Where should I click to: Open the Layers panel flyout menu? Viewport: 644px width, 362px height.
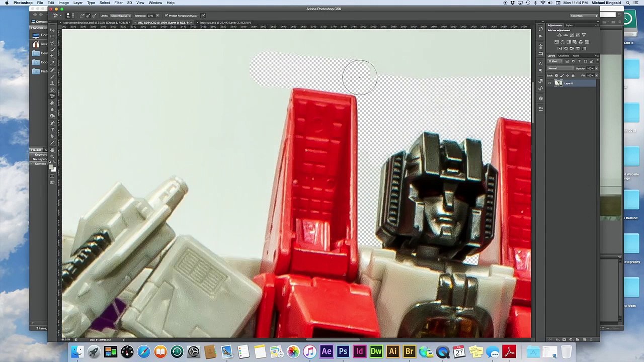coord(597,56)
